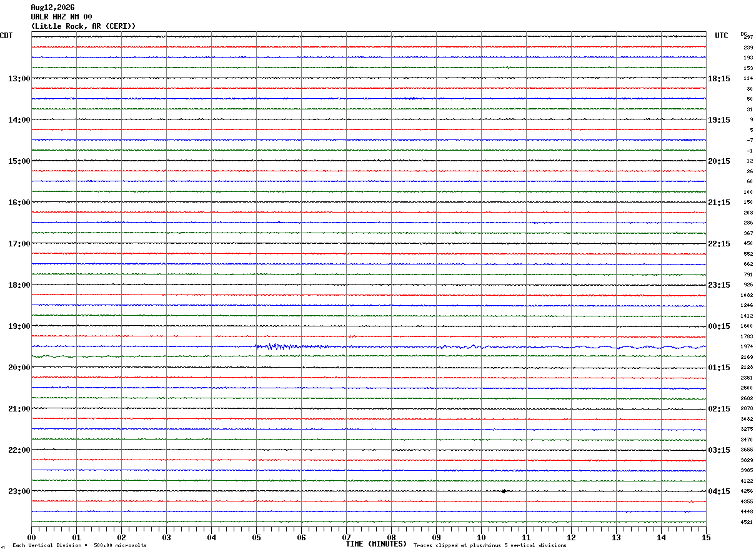Click the 13:00 CDT time label
This screenshot has height=554, width=756.
pyautogui.click(x=19, y=79)
